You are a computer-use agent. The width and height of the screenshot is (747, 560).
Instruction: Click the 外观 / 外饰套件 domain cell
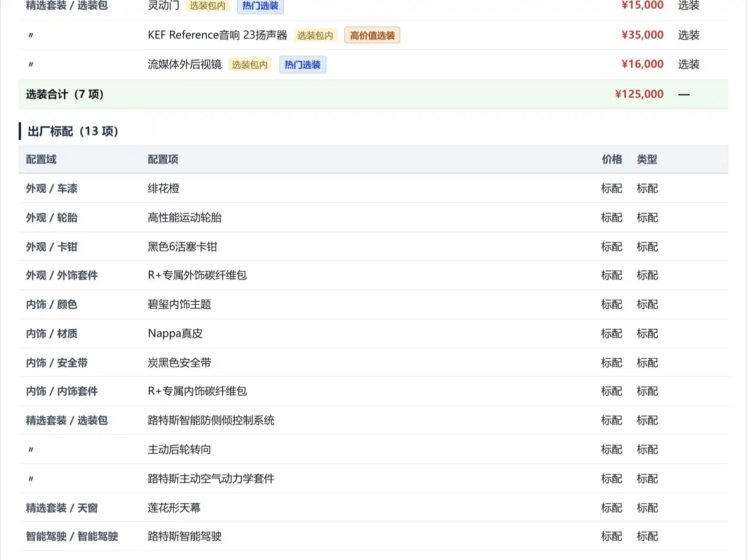(x=62, y=275)
